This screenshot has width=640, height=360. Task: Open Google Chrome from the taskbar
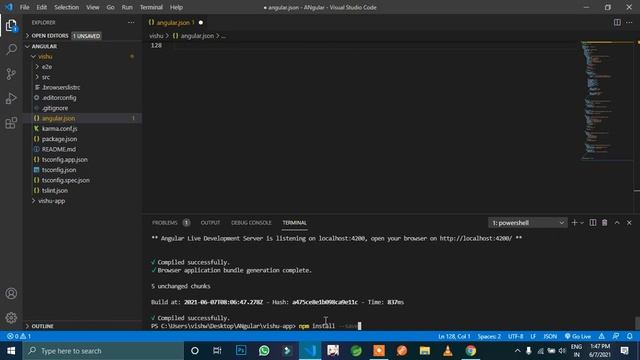pyautogui.click(x=471, y=351)
